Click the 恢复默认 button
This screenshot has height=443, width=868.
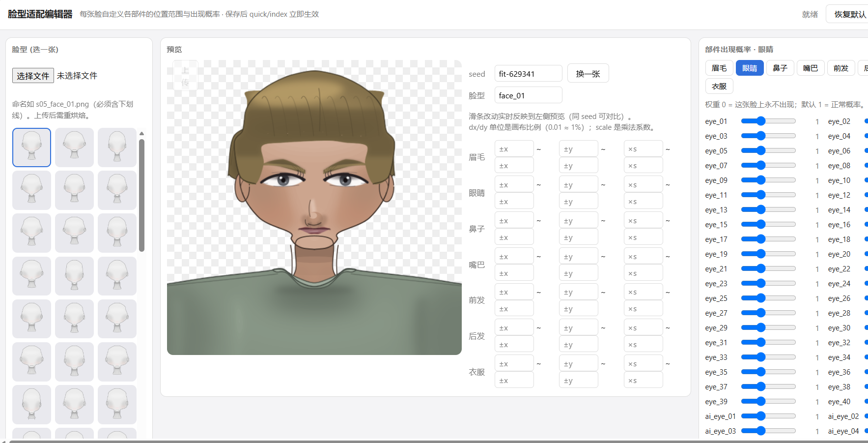849,14
